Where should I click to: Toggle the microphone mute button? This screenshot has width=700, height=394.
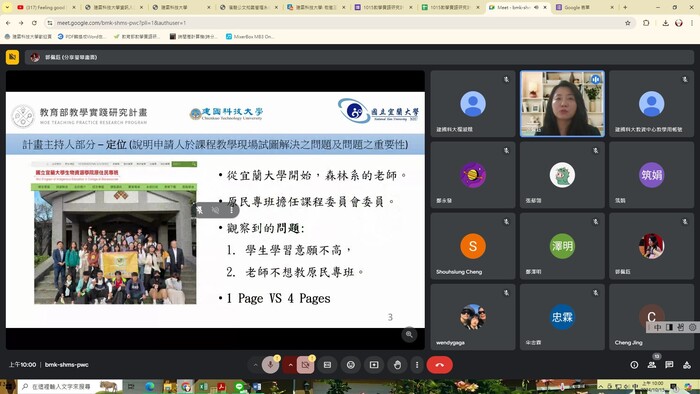click(x=270, y=365)
